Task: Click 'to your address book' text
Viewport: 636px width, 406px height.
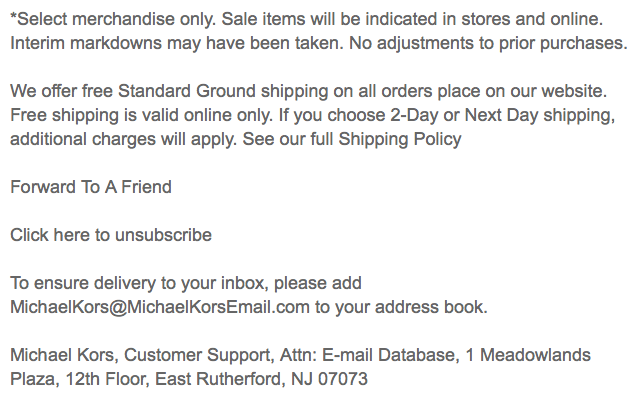Action: [x=401, y=307]
